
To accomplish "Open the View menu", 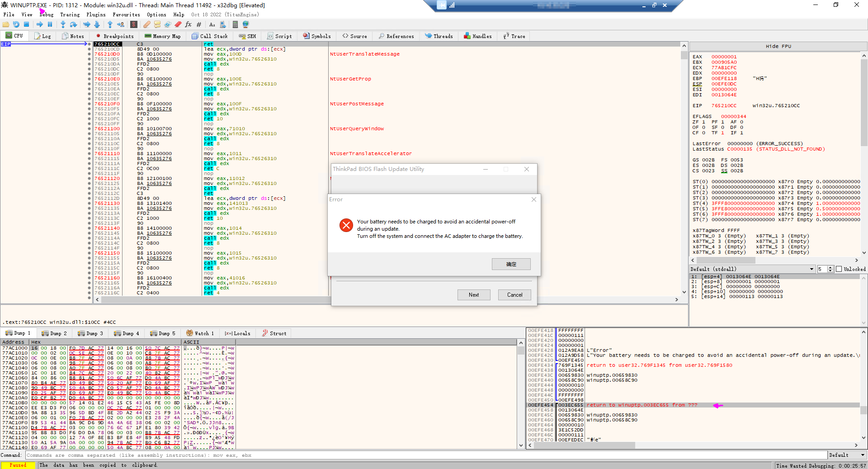I will (x=27, y=14).
